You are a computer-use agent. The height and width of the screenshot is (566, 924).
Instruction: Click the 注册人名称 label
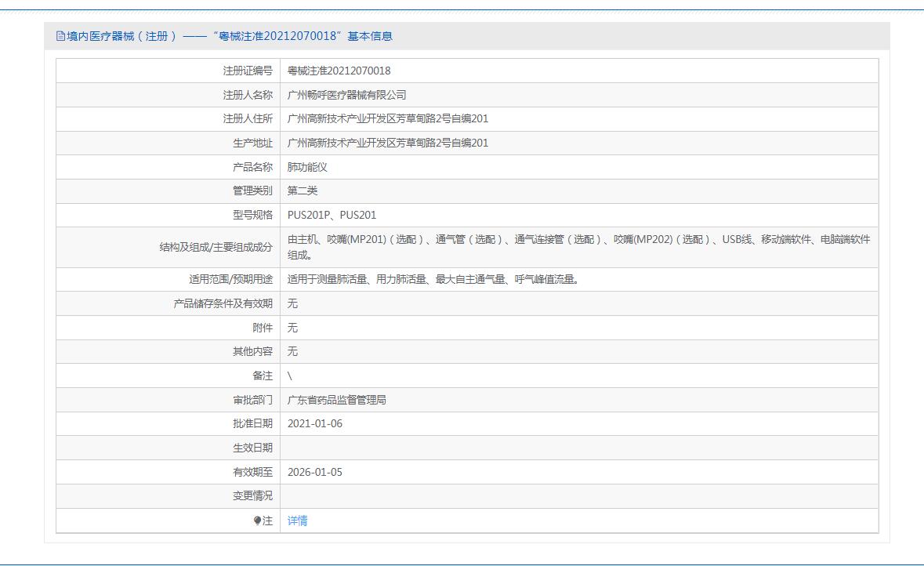[x=248, y=95]
